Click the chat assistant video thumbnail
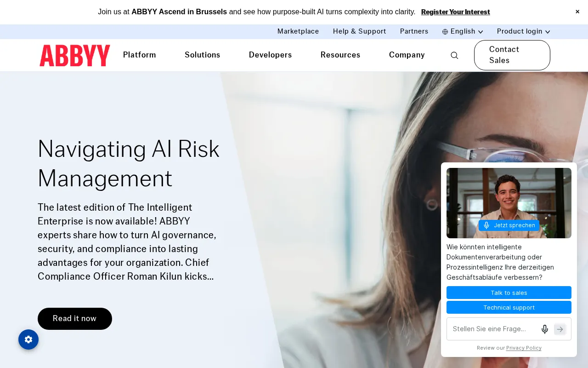Image resolution: width=588 pixels, height=368 pixels. tap(509, 203)
